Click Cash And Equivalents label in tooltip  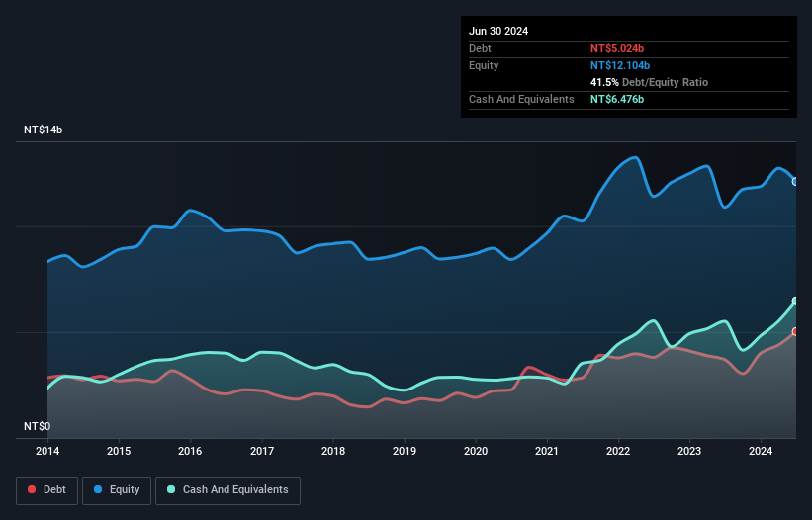click(521, 99)
